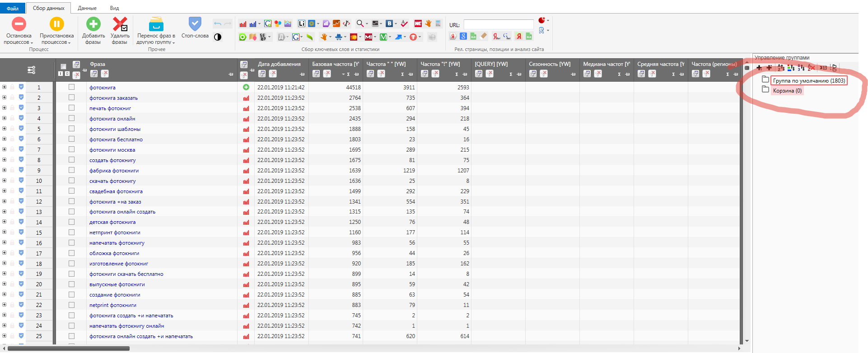This screenshot has height=353, width=868.
Task: Switch to the Вид tab
Action: pyautogui.click(x=114, y=8)
